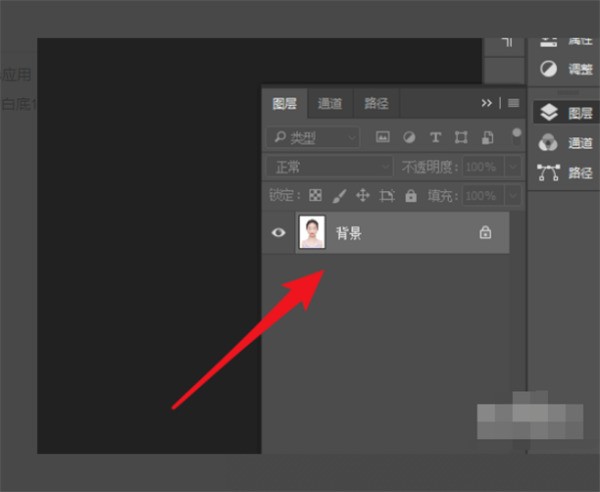This screenshot has width=600, height=492.
Task: Hide the 背景 layer with the eye
Action: (x=278, y=232)
